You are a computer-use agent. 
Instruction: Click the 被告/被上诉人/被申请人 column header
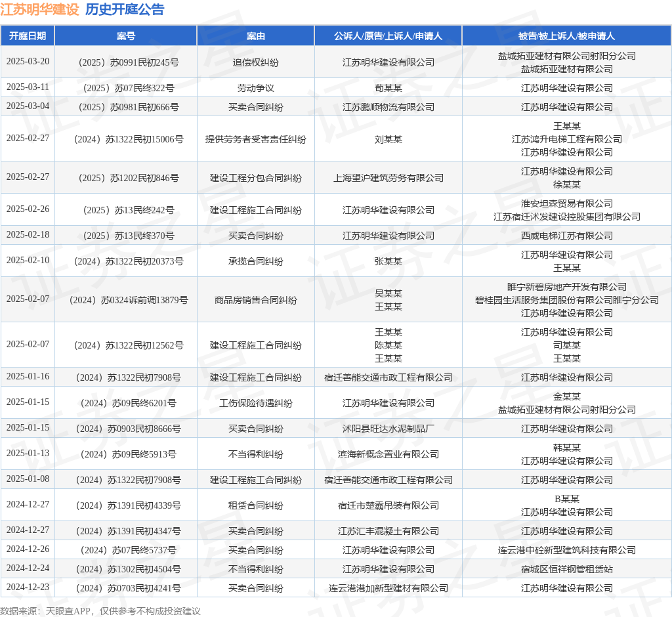[x=566, y=36]
